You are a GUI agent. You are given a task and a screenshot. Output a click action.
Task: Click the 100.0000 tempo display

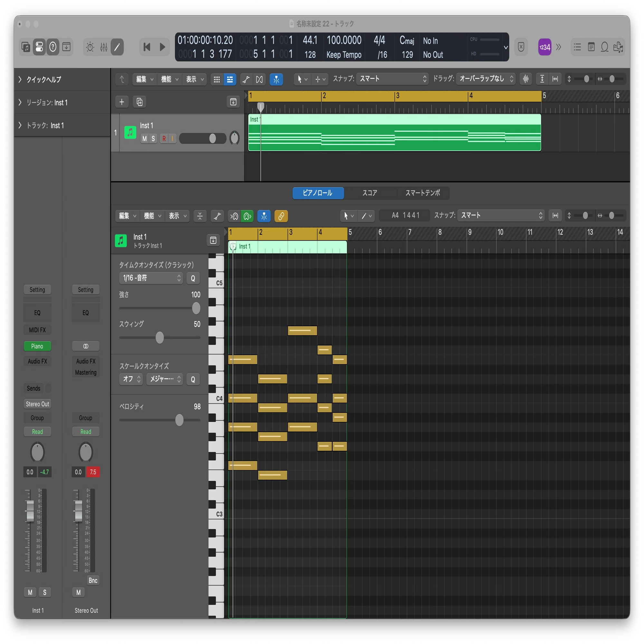pos(344,40)
